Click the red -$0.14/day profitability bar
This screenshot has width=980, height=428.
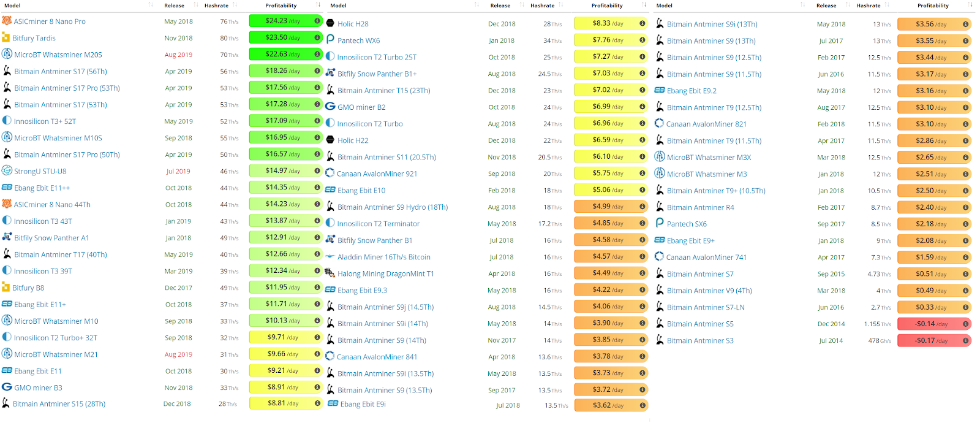point(934,324)
